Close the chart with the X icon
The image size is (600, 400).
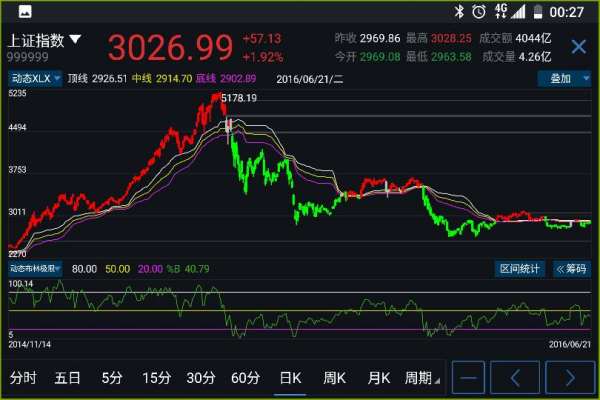[x=578, y=46]
